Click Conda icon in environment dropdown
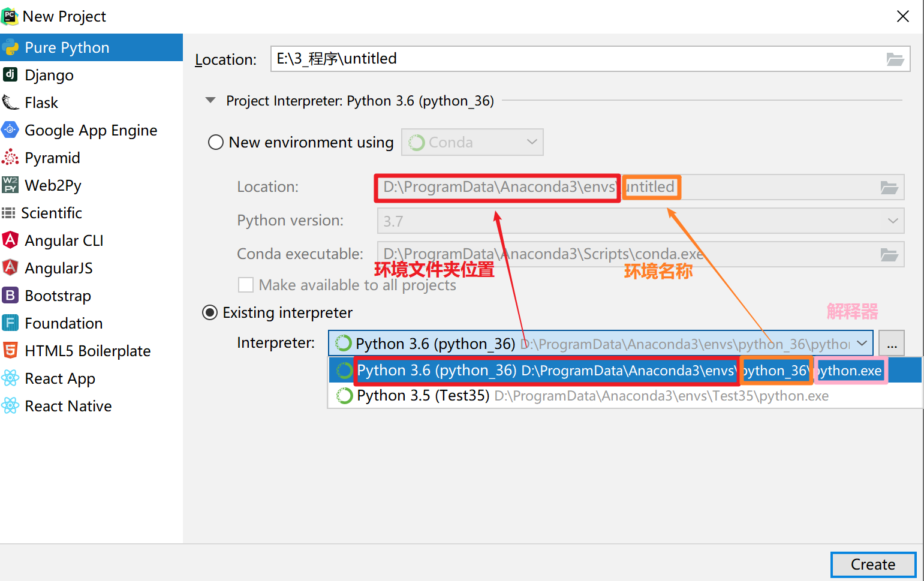 coord(417,143)
